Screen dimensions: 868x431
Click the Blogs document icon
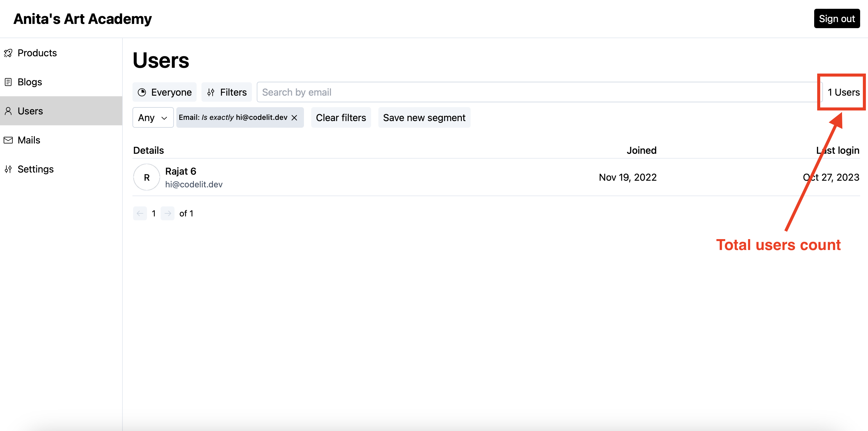(x=8, y=82)
